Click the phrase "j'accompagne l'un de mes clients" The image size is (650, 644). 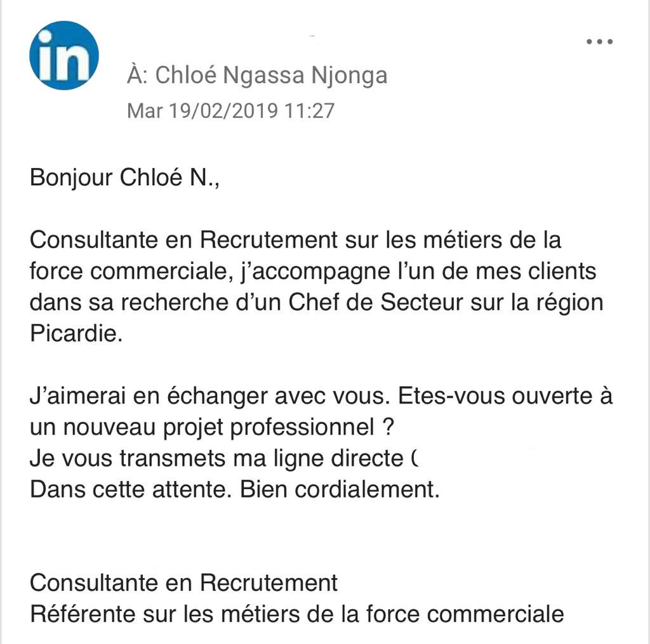(420, 271)
